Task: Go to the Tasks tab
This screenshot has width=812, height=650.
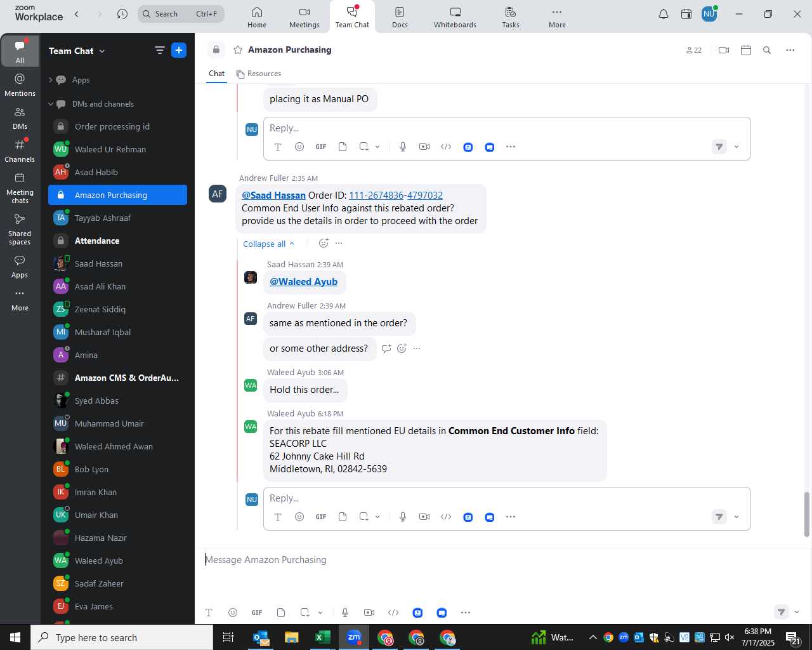Action: (511, 17)
